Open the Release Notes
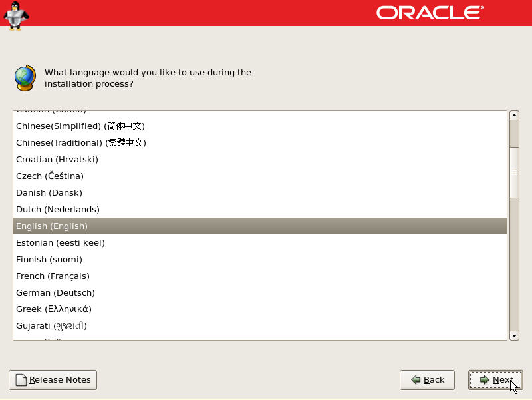Screen dimensions: 532x400 (53, 379)
